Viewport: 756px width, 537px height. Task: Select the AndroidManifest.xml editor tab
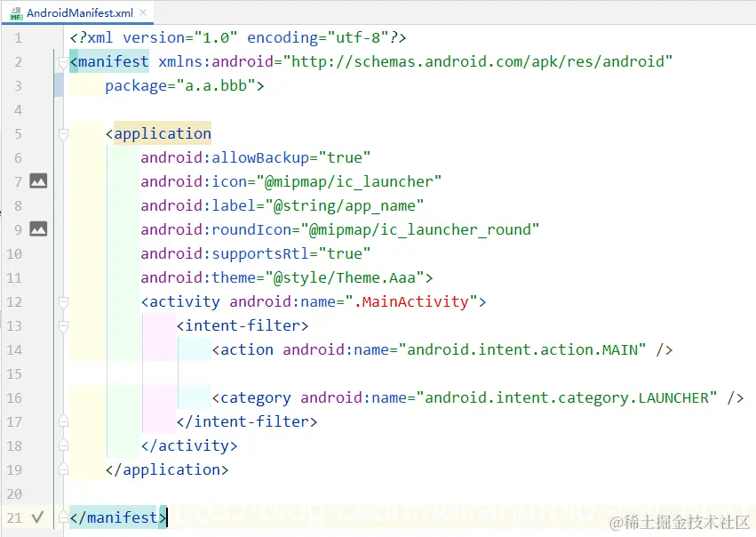[x=77, y=13]
